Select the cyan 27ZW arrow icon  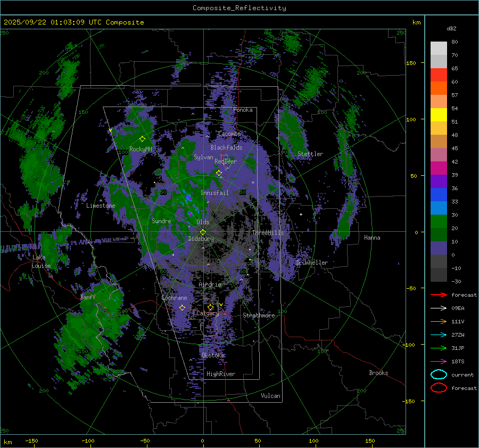pyautogui.click(x=438, y=335)
